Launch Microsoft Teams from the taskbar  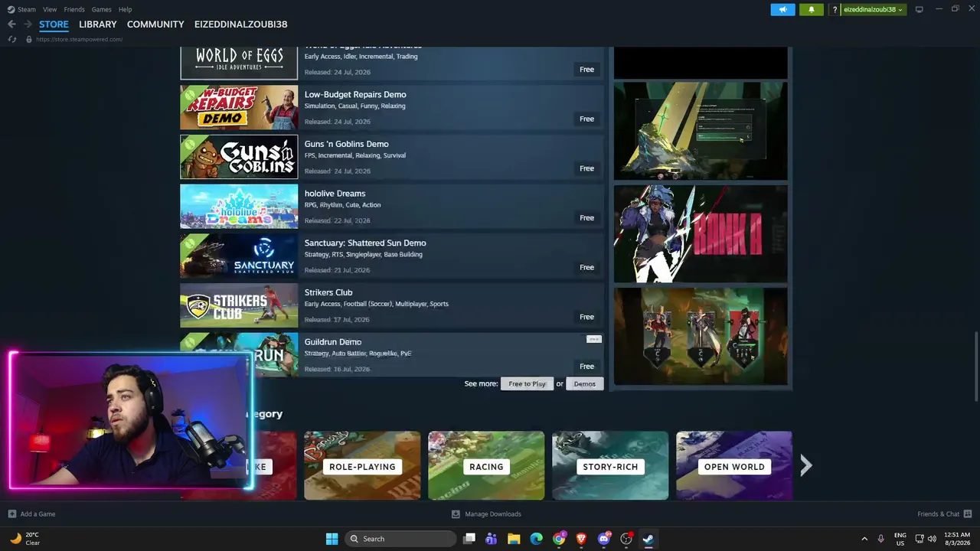tap(492, 539)
